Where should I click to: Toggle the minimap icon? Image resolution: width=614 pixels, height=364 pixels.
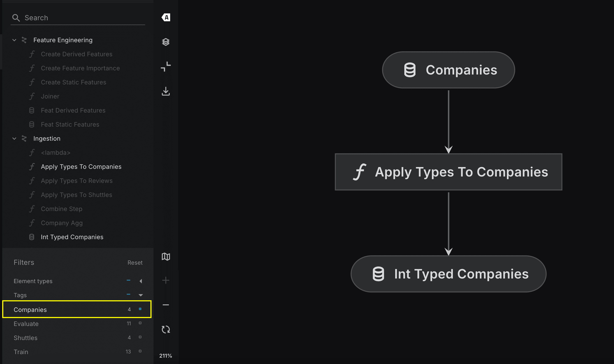pyautogui.click(x=166, y=257)
